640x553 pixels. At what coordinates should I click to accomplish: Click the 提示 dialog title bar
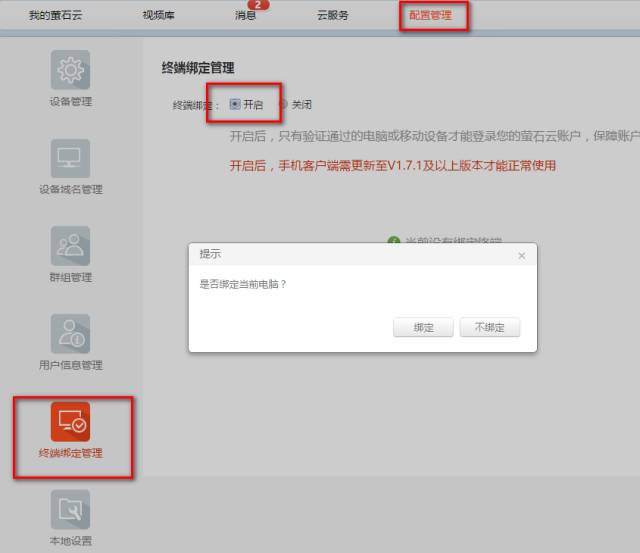[x=350, y=255]
